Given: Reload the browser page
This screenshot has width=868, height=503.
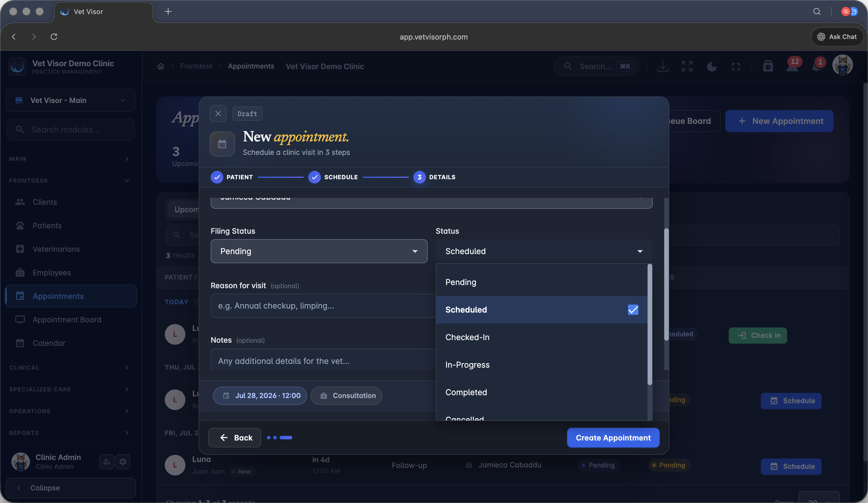Looking at the screenshot, I should 54,37.
